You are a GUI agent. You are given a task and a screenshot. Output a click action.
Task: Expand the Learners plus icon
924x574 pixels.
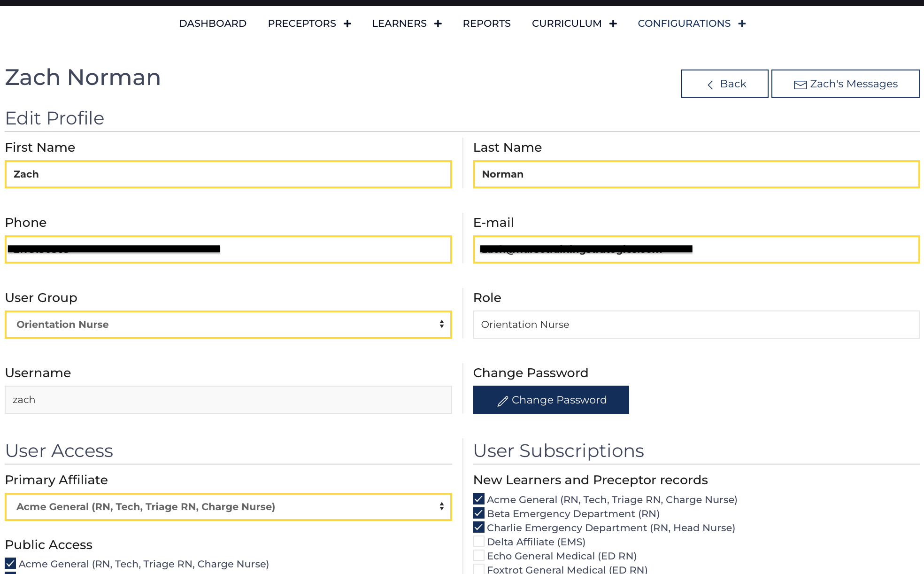coord(438,23)
